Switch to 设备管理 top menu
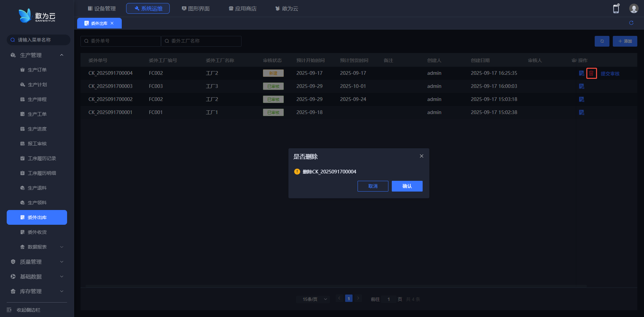644x317 pixels. click(102, 8)
